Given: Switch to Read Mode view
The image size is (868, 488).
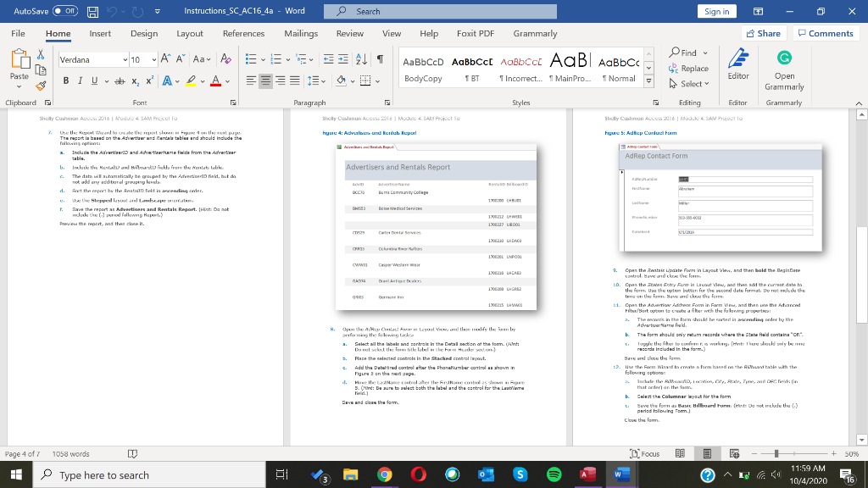Looking at the screenshot, I should (680, 454).
